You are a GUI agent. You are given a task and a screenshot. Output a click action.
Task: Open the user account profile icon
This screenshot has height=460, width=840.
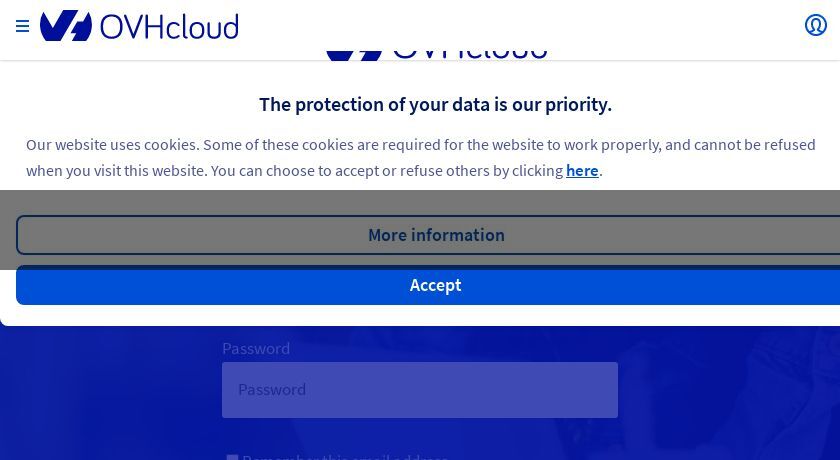pos(815,25)
